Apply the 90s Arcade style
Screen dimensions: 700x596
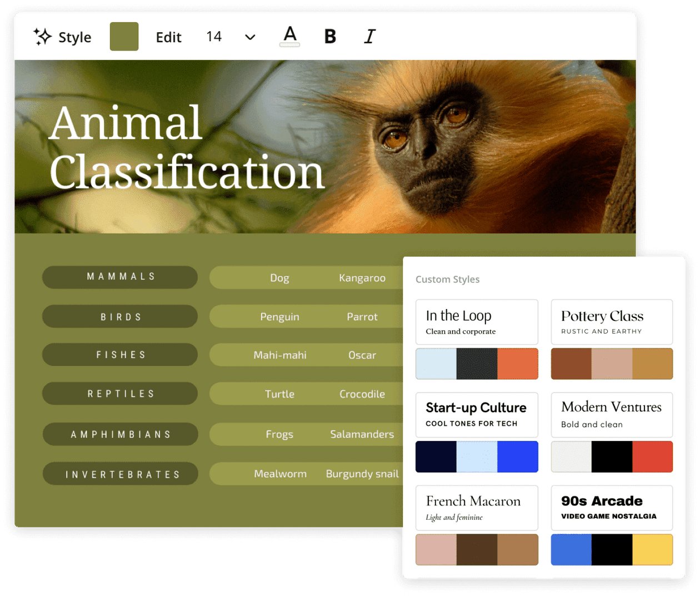coord(612,508)
